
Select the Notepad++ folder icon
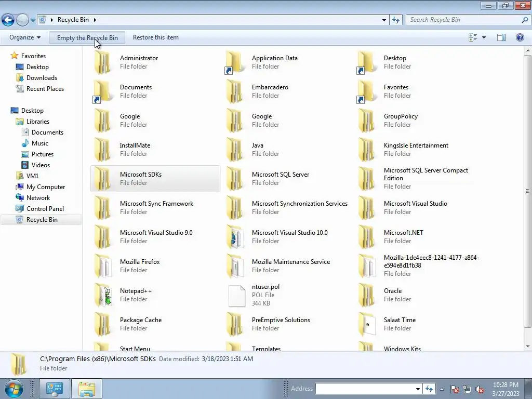[103, 295]
